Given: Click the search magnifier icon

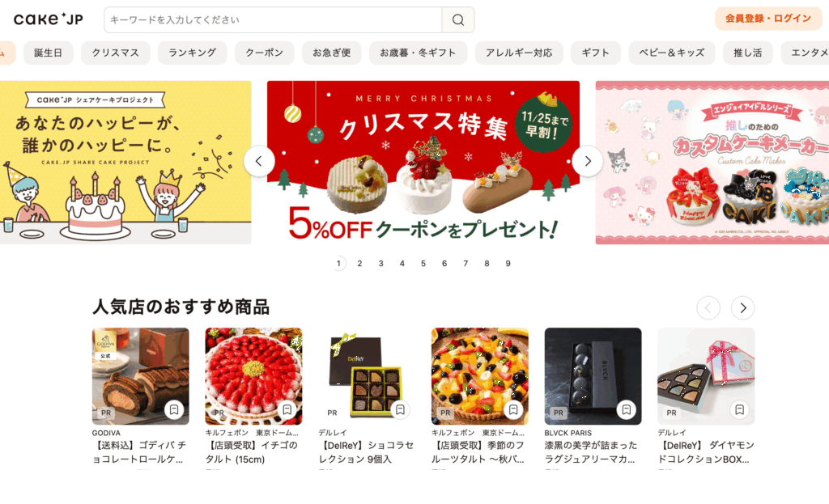Looking at the screenshot, I should (458, 20).
